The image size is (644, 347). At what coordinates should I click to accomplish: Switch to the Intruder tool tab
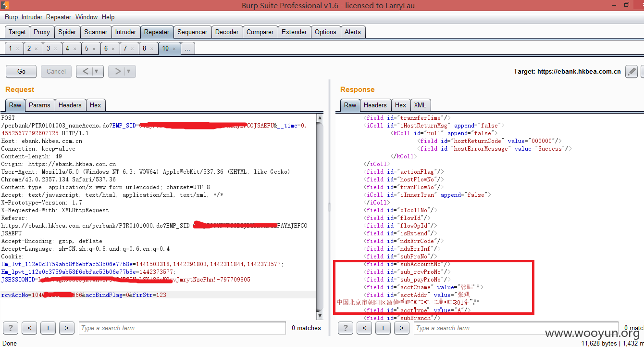pyautogui.click(x=126, y=32)
